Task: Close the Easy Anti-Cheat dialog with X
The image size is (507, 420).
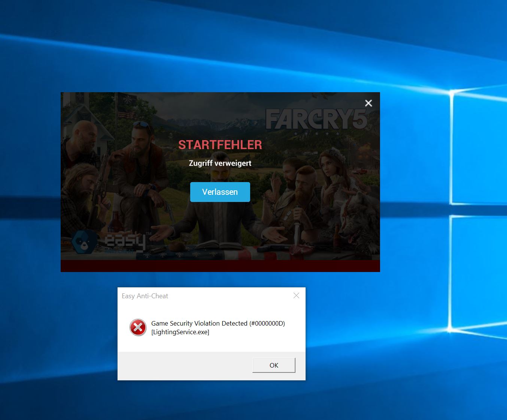Action: [296, 296]
